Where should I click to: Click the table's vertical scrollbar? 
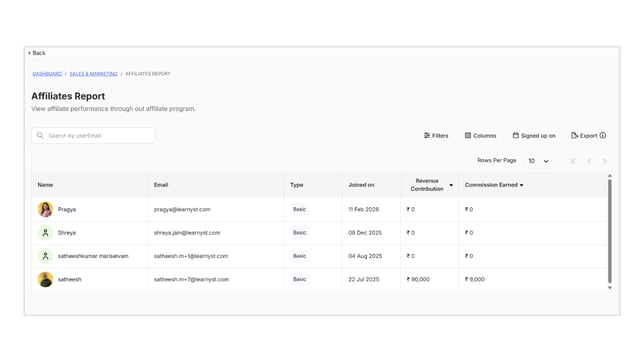pyautogui.click(x=610, y=231)
